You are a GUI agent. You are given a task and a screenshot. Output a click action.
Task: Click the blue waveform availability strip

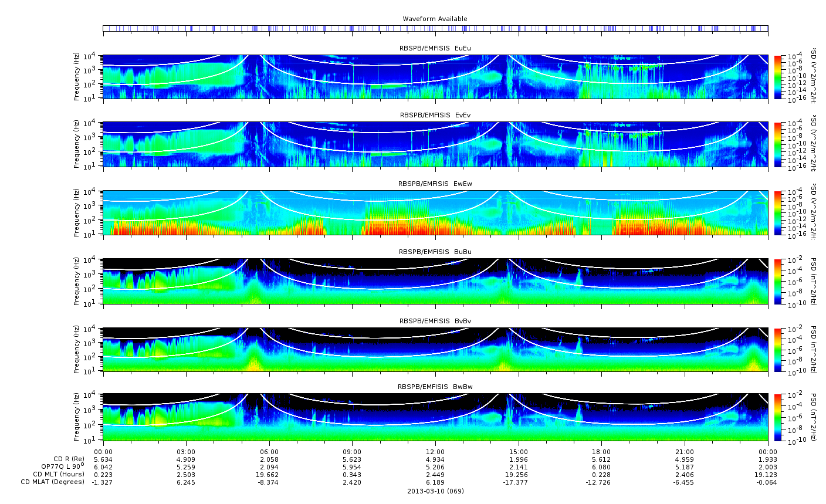435,28
